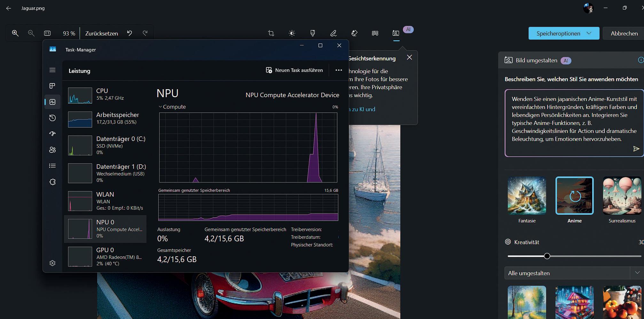Click into the style description text box
Screen dimensions: 644x319
click(574, 123)
